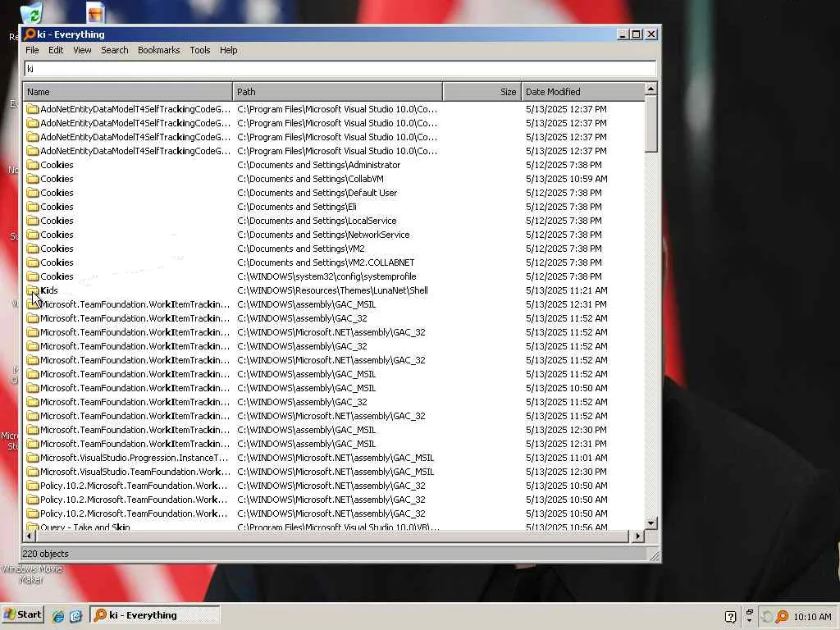Click the Kids folder name
The width and height of the screenshot is (840, 630).
pos(48,290)
